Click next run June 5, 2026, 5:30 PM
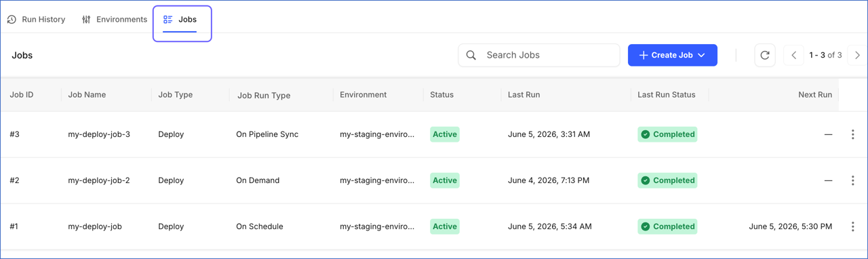868x259 pixels. [791, 226]
